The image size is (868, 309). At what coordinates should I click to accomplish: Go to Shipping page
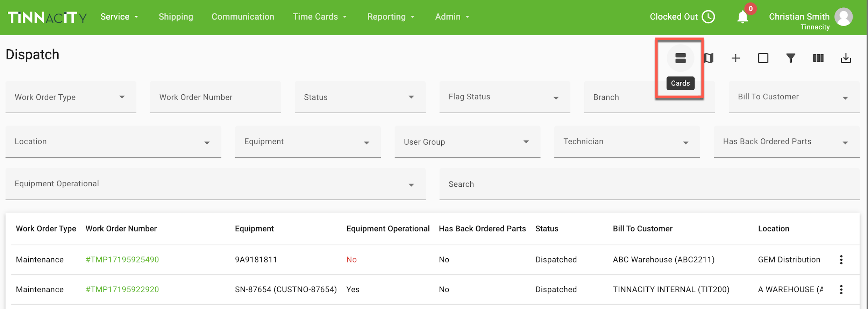coord(176,17)
